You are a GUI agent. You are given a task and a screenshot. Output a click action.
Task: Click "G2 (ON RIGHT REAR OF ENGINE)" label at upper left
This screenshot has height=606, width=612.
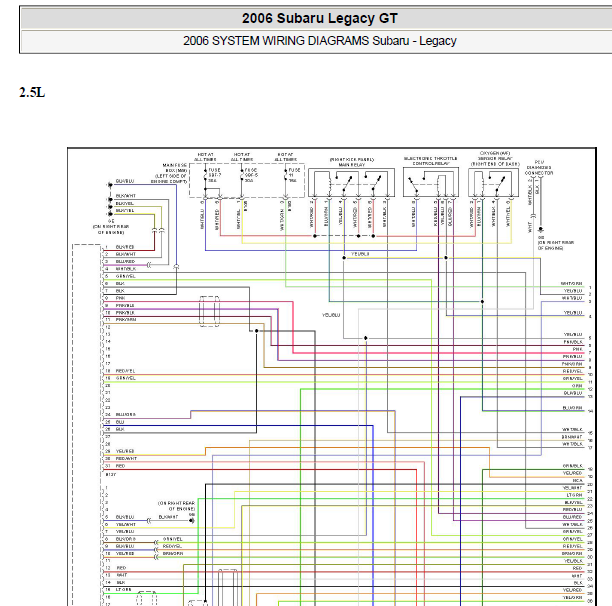[x=111, y=226]
